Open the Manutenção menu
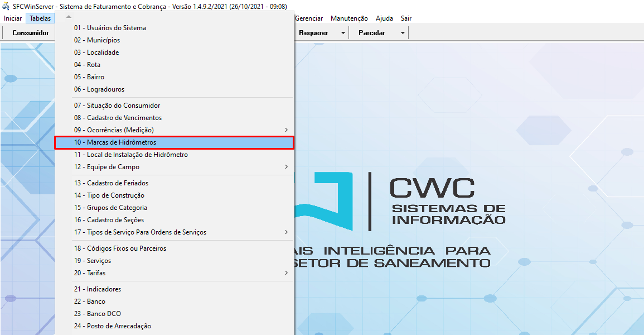 [x=349, y=18]
